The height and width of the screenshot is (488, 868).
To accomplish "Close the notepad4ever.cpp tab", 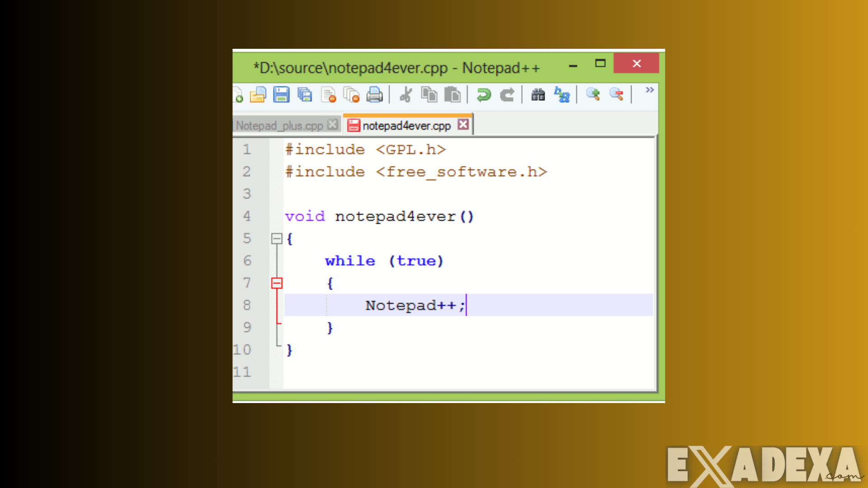I will click(463, 125).
